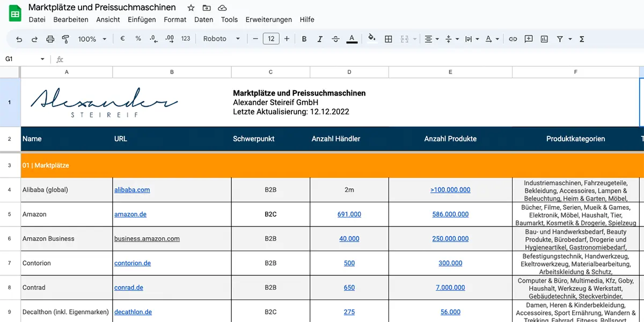The height and width of the screenshot is (322, 644).
Task: Click the document title Marktplätze und Preissuchmaschinen
Action: pos(102,8)
